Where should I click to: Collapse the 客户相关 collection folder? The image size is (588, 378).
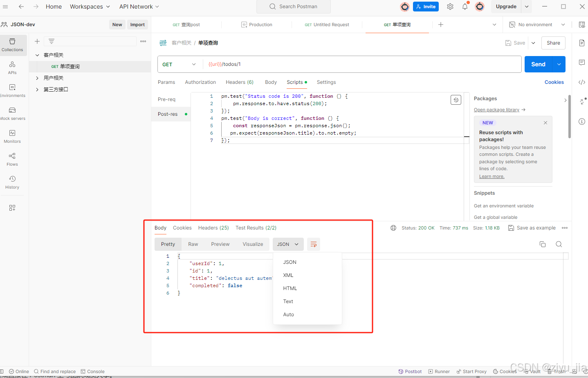tap(37, 55)
